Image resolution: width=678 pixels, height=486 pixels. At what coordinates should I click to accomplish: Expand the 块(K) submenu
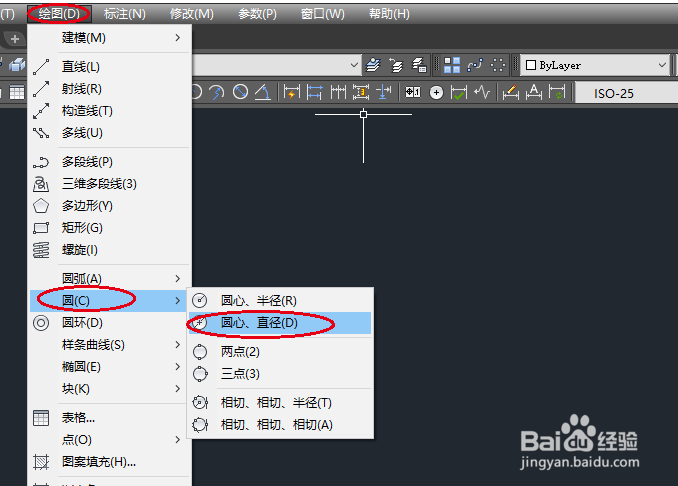click(x=110, y=389)
